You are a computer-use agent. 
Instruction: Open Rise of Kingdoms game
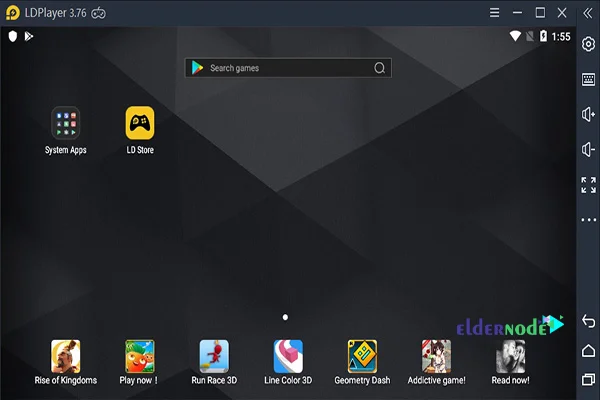coord(65,356)
